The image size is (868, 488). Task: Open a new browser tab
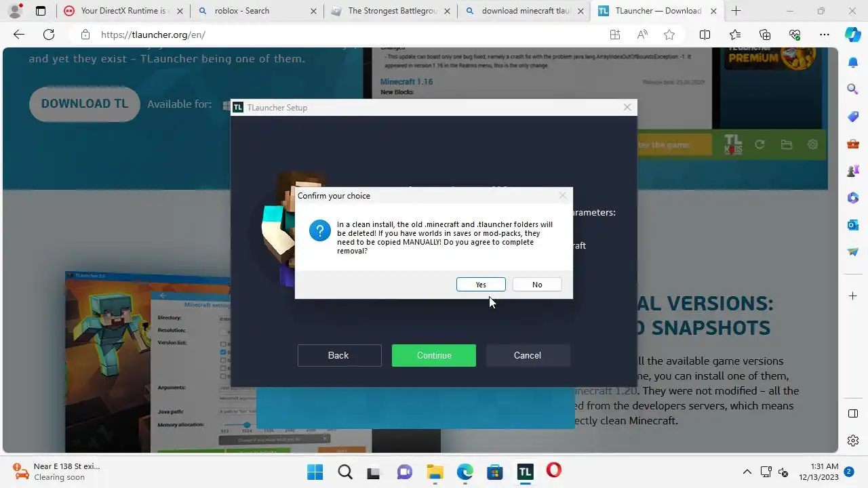point(736,11)
